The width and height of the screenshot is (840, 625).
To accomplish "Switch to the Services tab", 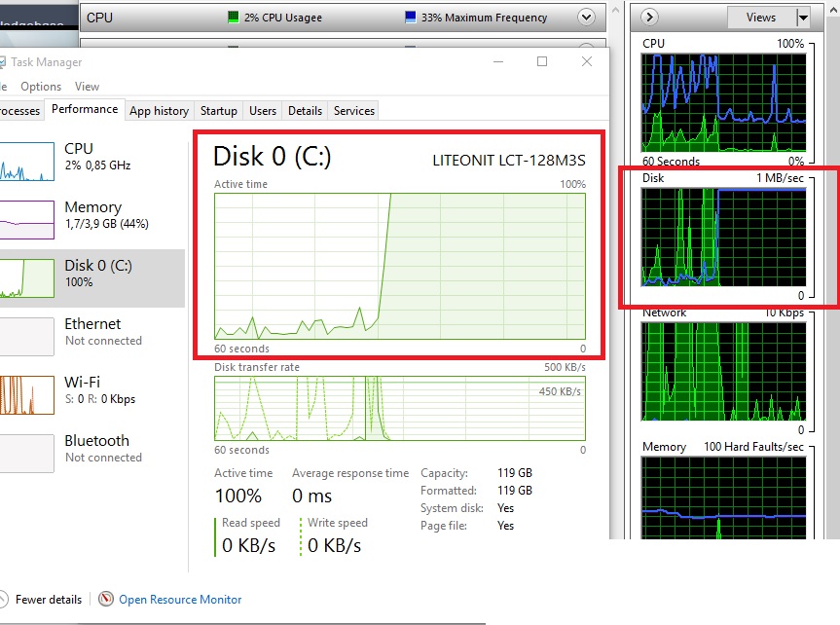I will pyautogui.click(x=352, y=110).
